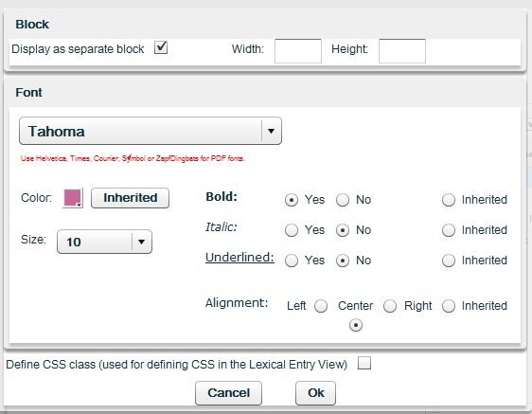Choose Left alignment radio button
This screenshot has height=414, width=532.
[321, 306]
